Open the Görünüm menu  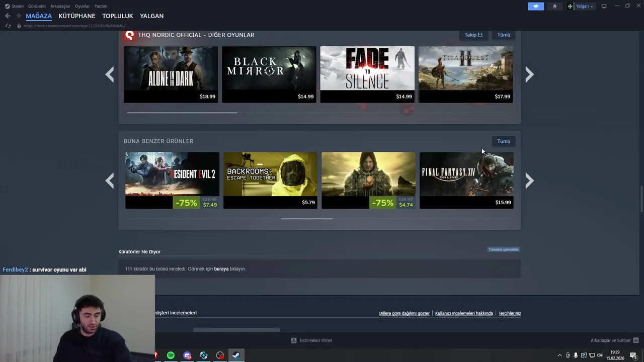(x=37, y=6)
